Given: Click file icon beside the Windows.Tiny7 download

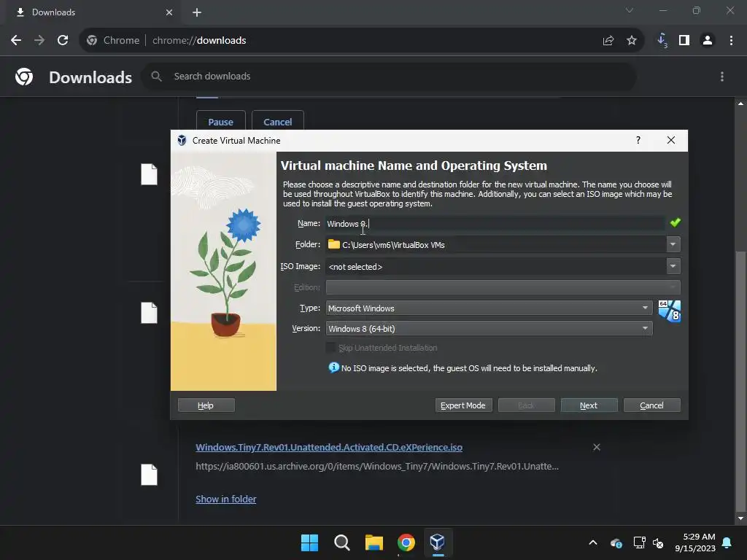Looking at the screenshot, I should [x=149, y=475].
